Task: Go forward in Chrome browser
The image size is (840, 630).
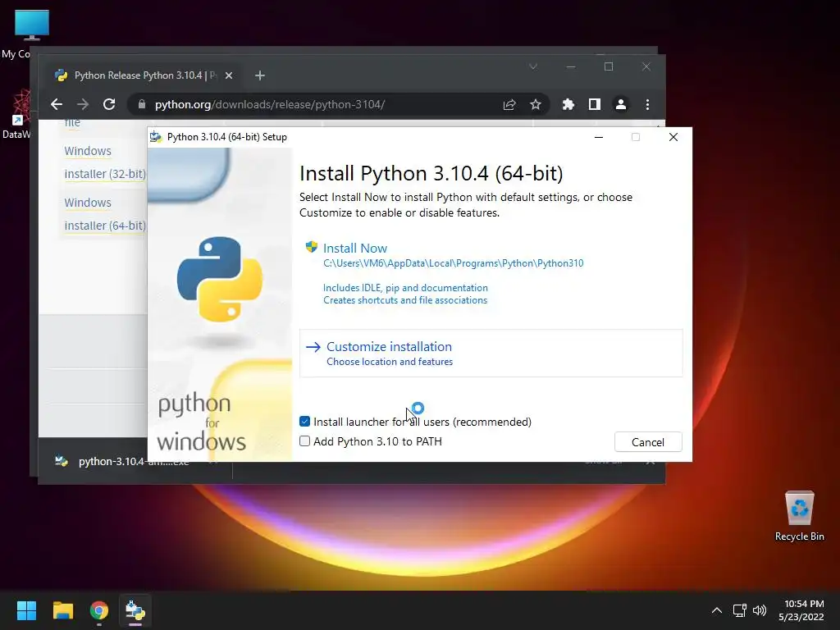Action: tap(83, 104)
